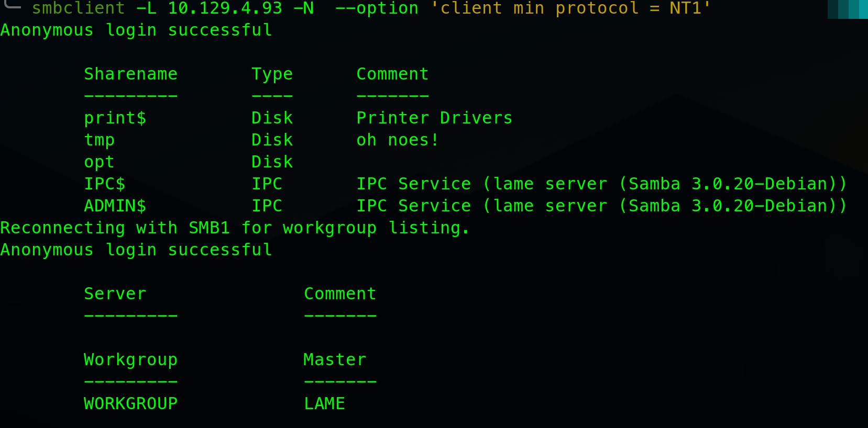Click the darkest teal block at top right

point(833,9)
